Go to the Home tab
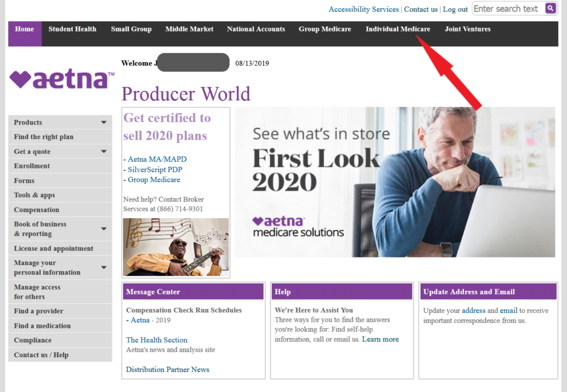 point(24,34)
